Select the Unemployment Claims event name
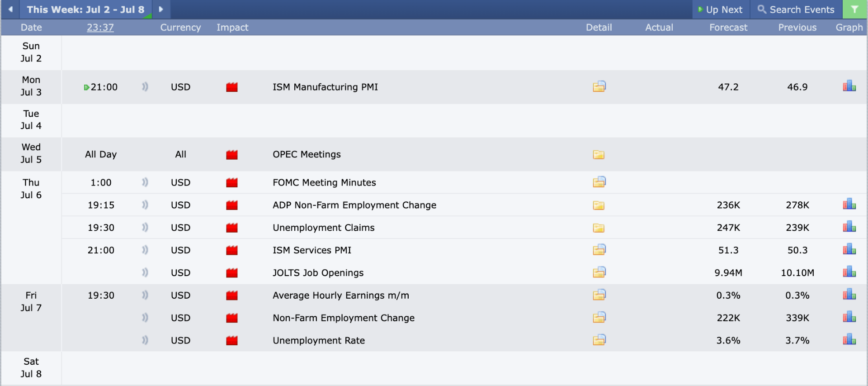The width and height of the screenshot is (868, 386). click(323, 228)
